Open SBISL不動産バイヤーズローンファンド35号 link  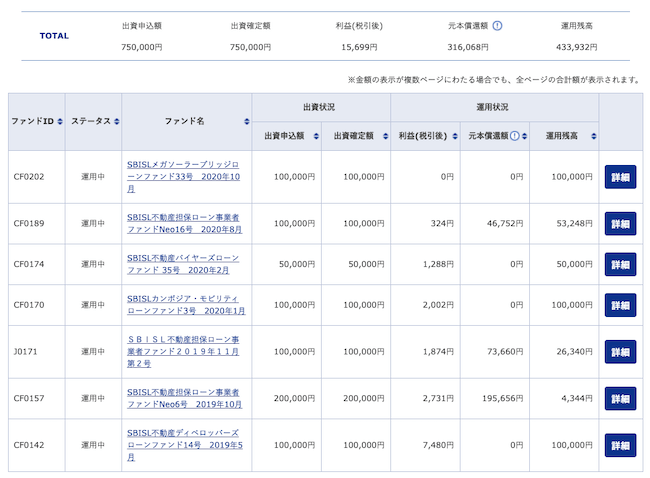click(x=183, y=264)
